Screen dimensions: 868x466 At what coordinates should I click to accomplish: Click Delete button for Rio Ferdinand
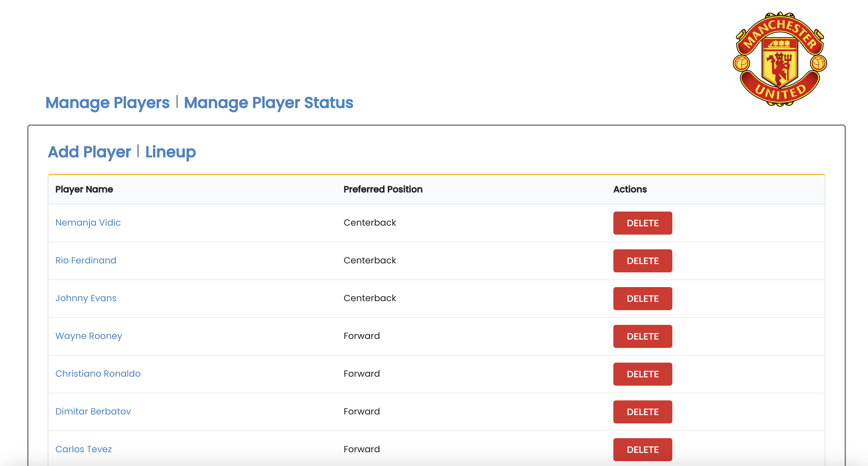(643, 261)
